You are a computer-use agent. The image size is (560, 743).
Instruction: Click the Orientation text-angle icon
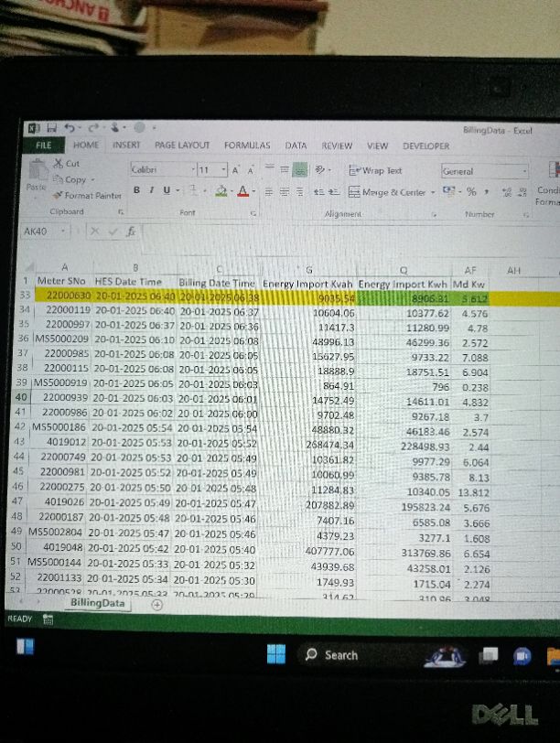(x=321, y=169)
